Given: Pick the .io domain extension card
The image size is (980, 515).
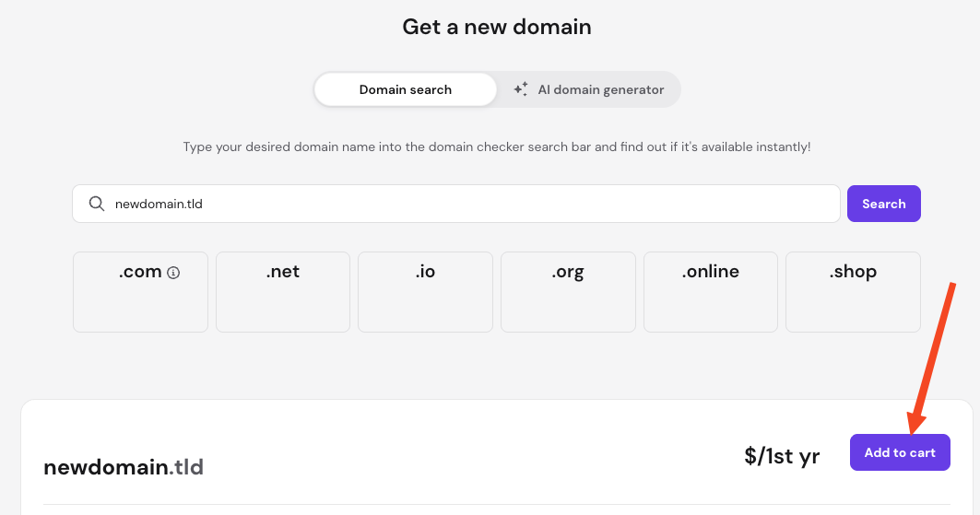Looking at the screenshot, I should coord(426,292).
